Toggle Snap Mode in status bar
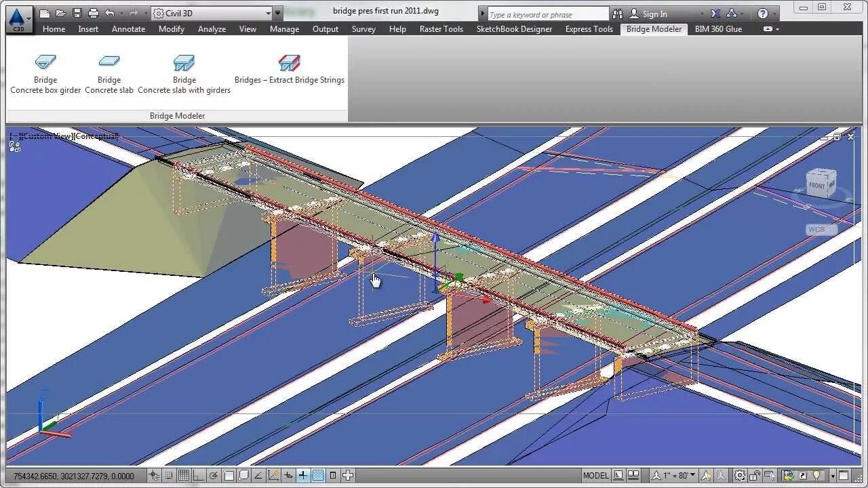Viewport: 868px width, 488px height. [x=169, y=476]
